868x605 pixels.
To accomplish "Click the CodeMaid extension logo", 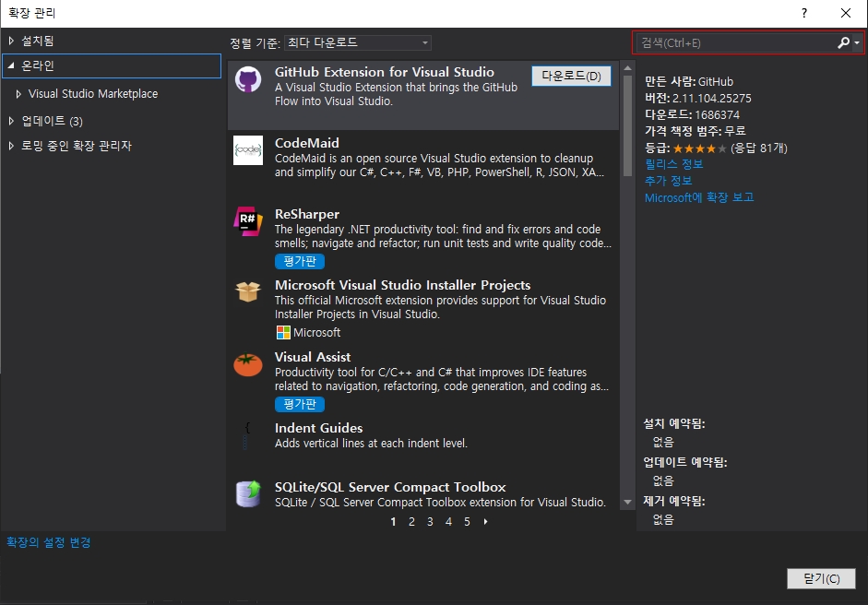I will (x=248, y=150).
